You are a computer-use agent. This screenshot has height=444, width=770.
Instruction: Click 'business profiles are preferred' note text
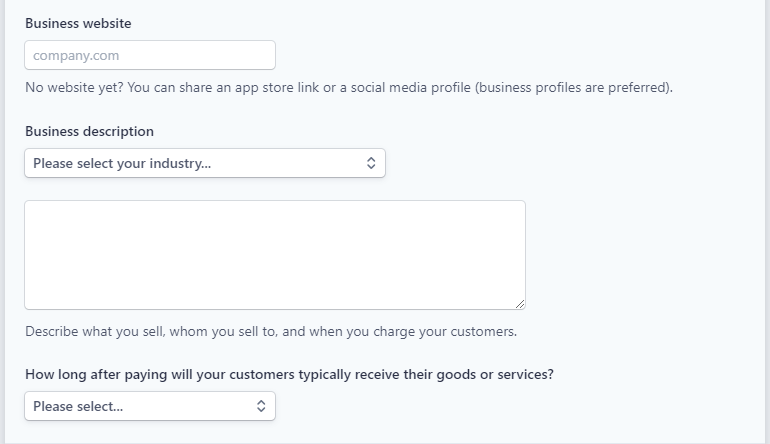(573, 87)
